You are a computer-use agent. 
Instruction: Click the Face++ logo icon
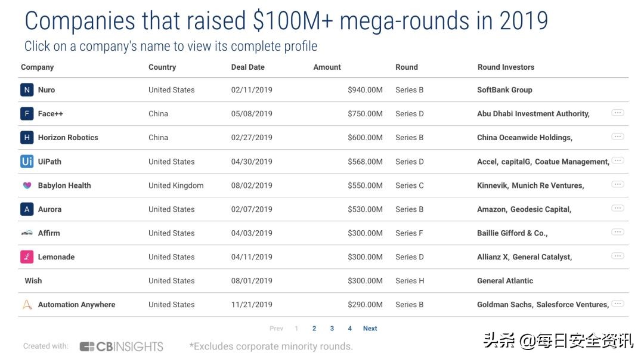27,114
